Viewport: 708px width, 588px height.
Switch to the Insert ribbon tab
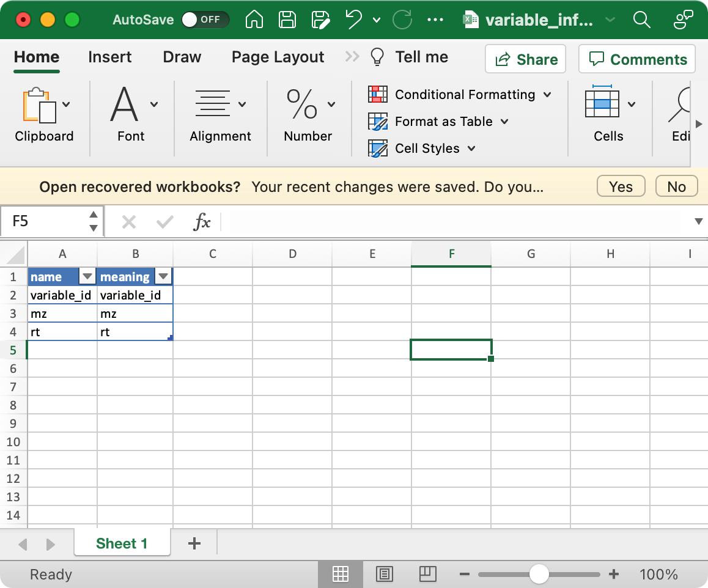click(109, 57)
